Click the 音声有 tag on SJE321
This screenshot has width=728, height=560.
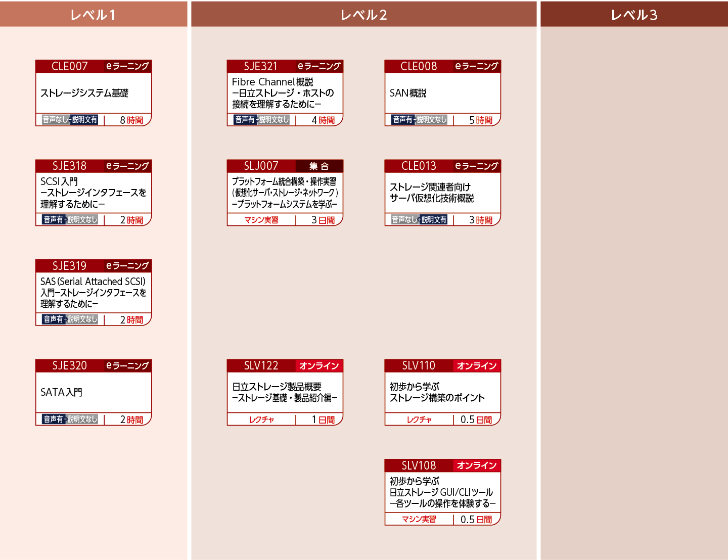coord(245,120)
